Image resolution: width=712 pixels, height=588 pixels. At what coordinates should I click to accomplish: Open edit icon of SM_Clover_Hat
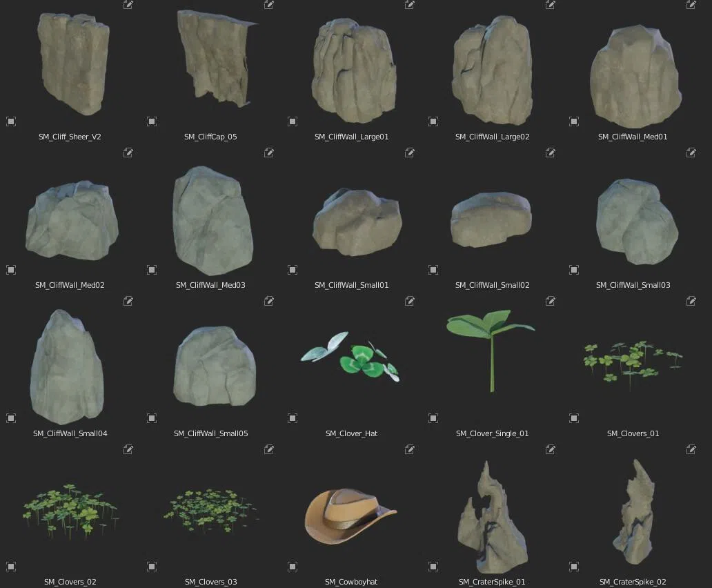pos(410,301)
